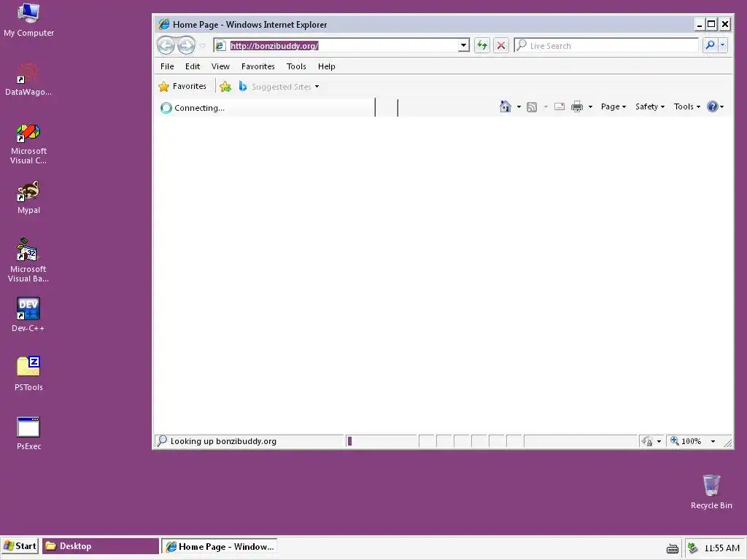
Task: Select the PSTools zip folder icon
Action: point(28,374)
